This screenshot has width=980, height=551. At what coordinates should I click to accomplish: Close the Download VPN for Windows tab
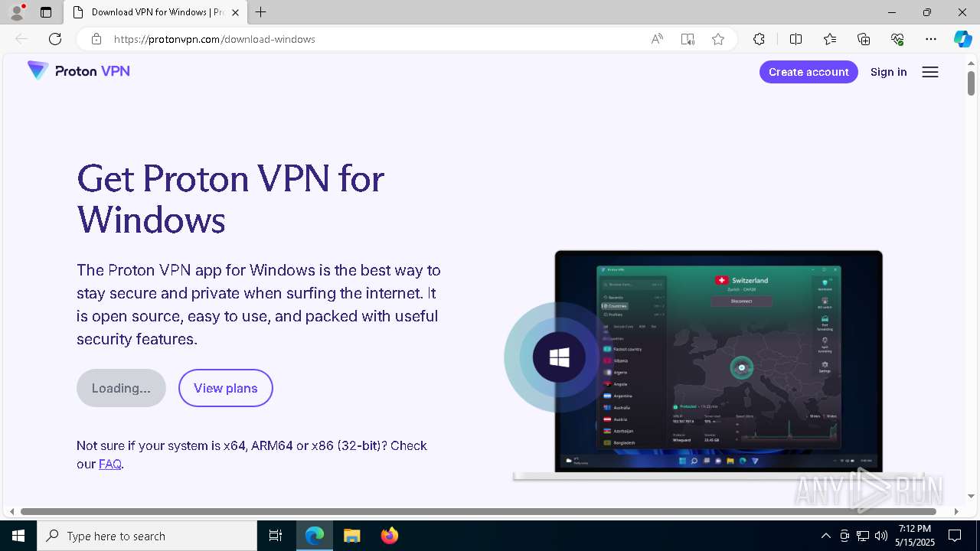pos(236,12)
